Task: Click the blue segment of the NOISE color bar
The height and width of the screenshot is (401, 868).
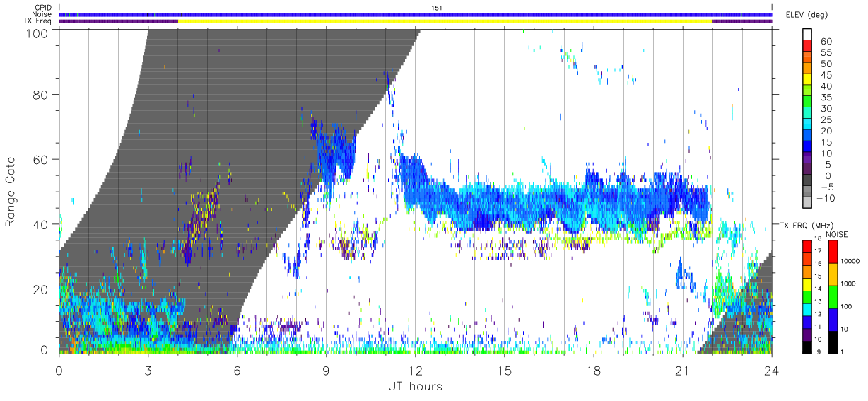Action: pos(832,319)
